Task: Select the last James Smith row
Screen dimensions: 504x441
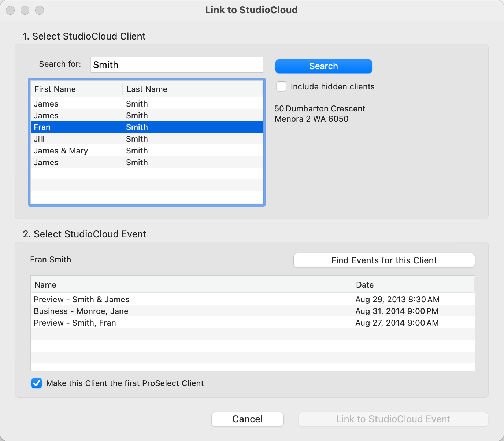Action: 147,162
